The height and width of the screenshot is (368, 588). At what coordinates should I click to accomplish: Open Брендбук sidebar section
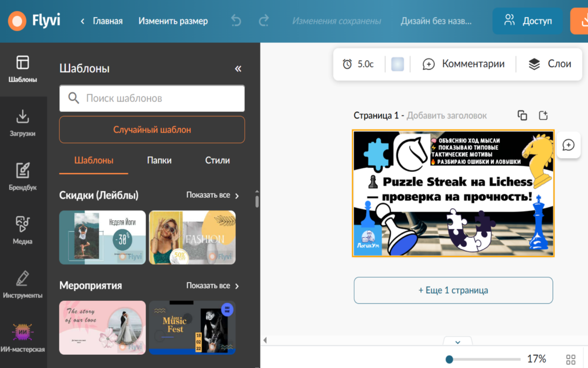(x=23, y=177)
